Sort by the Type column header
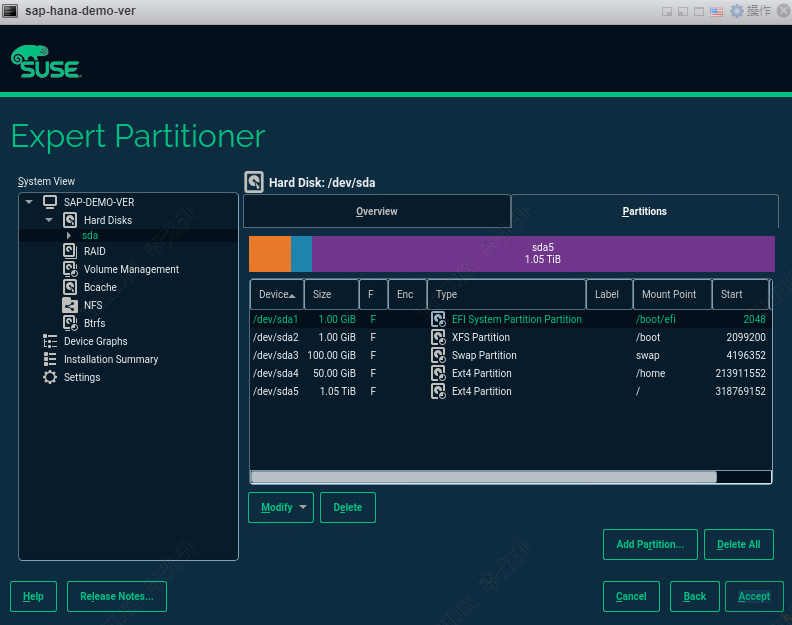 coord(507,294)
